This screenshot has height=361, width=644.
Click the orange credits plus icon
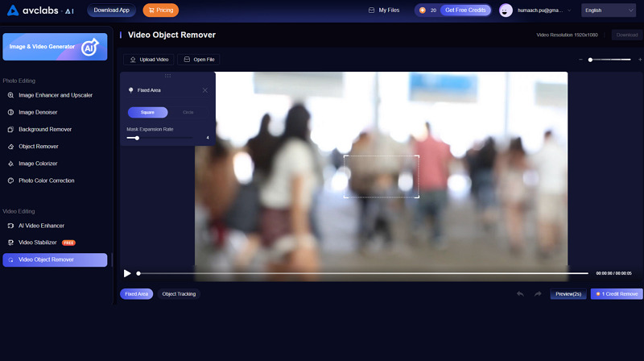422,10
